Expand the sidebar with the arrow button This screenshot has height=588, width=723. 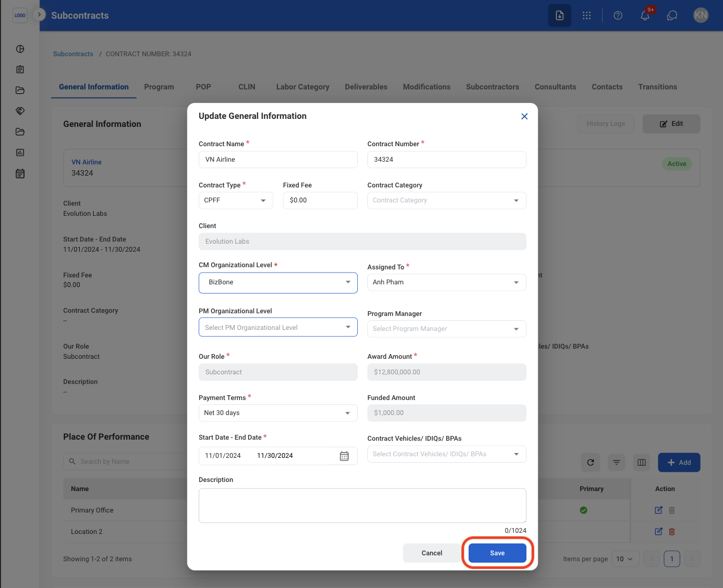pyautogui.click(x=39, y=14)
